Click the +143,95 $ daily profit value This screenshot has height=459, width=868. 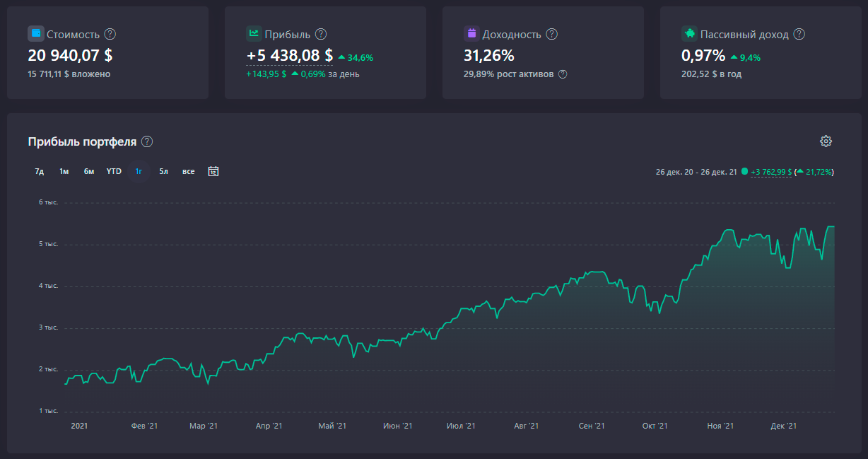(x=266, y=74)
